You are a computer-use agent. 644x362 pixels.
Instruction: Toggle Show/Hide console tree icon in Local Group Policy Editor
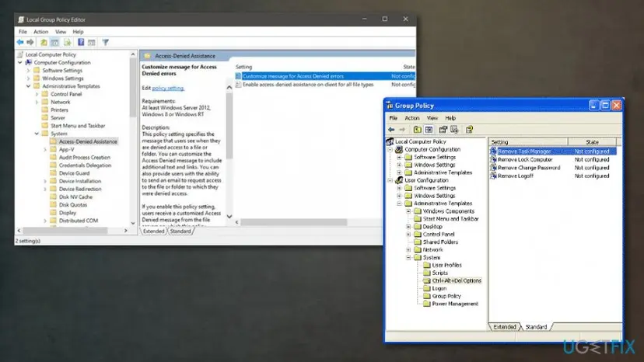[x=54, y=42]
